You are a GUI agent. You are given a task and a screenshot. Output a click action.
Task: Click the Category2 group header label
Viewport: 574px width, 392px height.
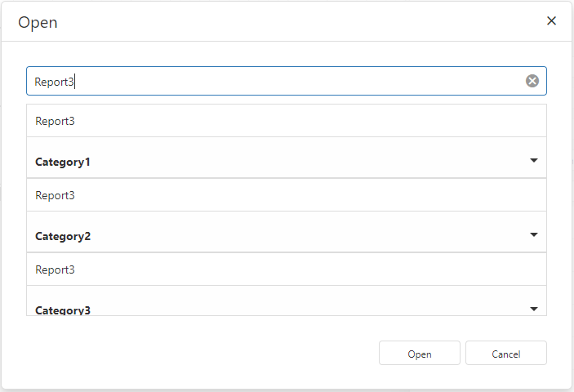point(63,236)
